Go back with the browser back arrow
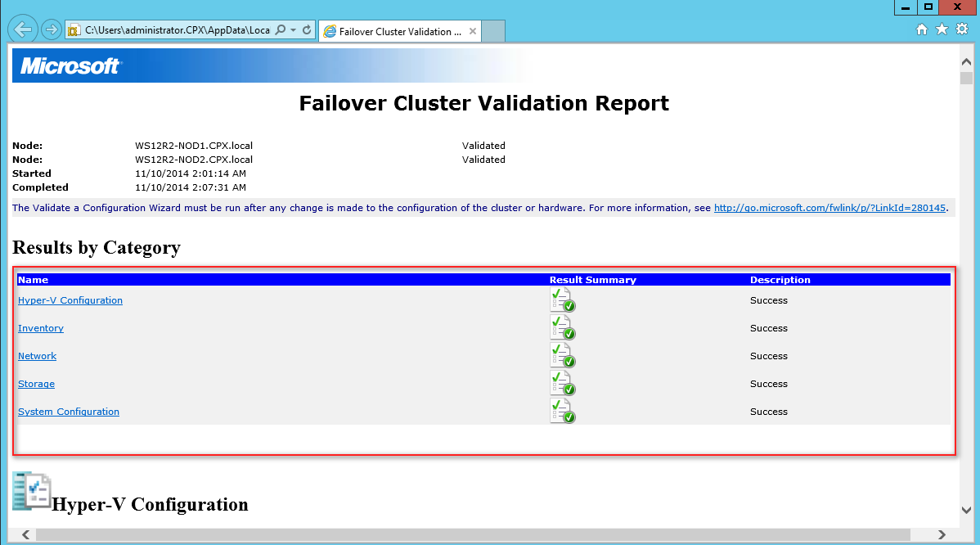The image size is (980, 545). (x=23, y=29)
